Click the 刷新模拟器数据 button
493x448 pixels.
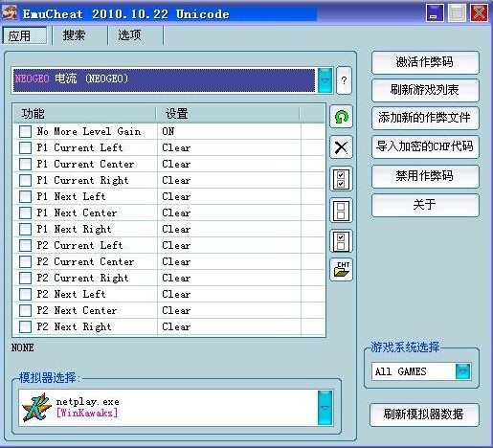424,414
